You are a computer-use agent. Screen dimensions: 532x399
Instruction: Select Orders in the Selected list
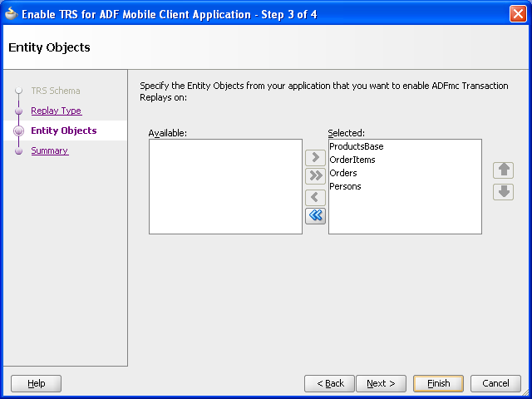point(343,173)
